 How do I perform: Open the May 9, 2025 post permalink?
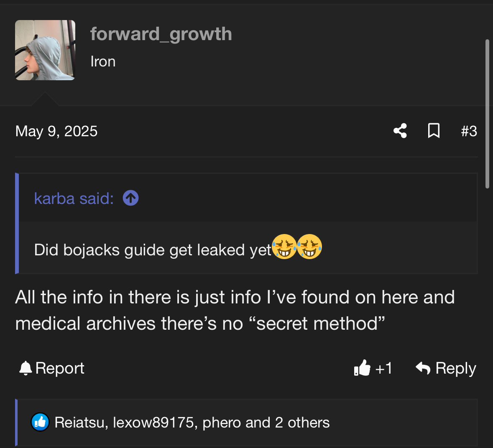pyautogui.click(x=56, y=131)
